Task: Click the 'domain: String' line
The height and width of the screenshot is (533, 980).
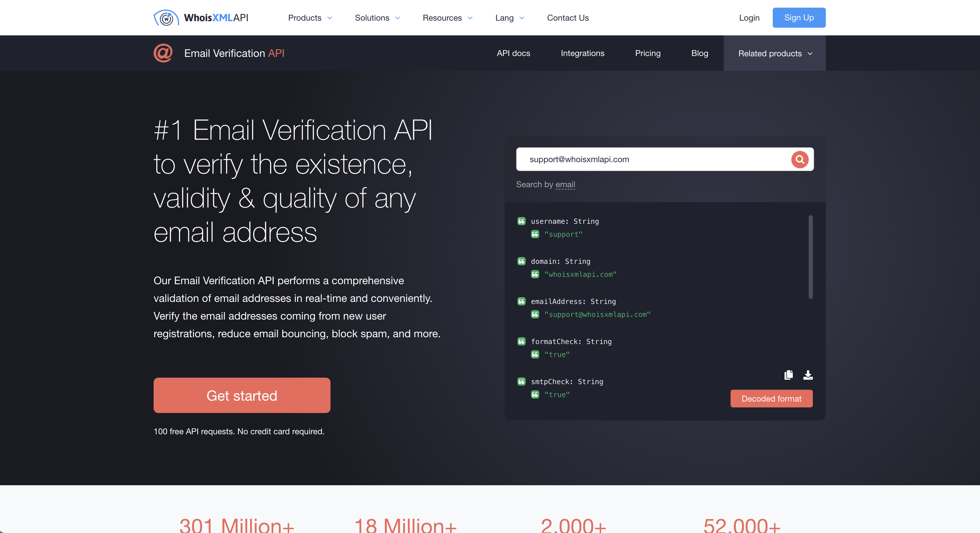Action: (560, 261)
